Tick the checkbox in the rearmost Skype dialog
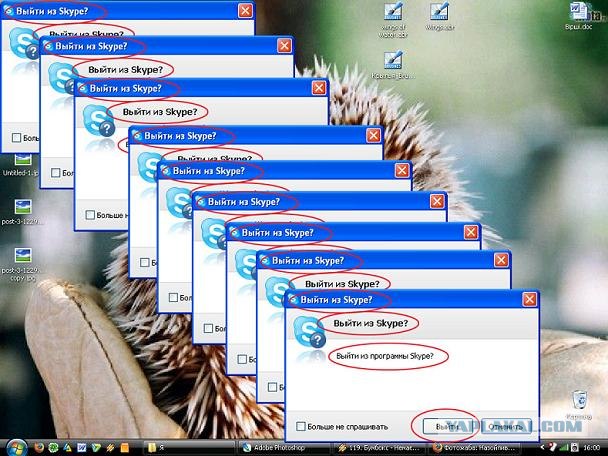 (x=16, y=137)
